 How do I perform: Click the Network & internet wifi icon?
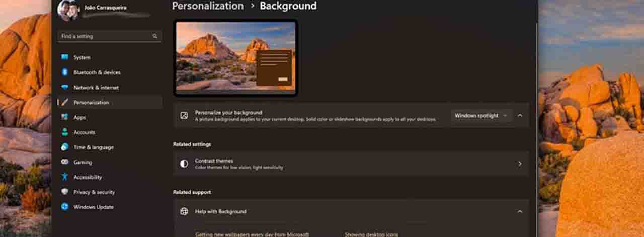click(65, 87)
